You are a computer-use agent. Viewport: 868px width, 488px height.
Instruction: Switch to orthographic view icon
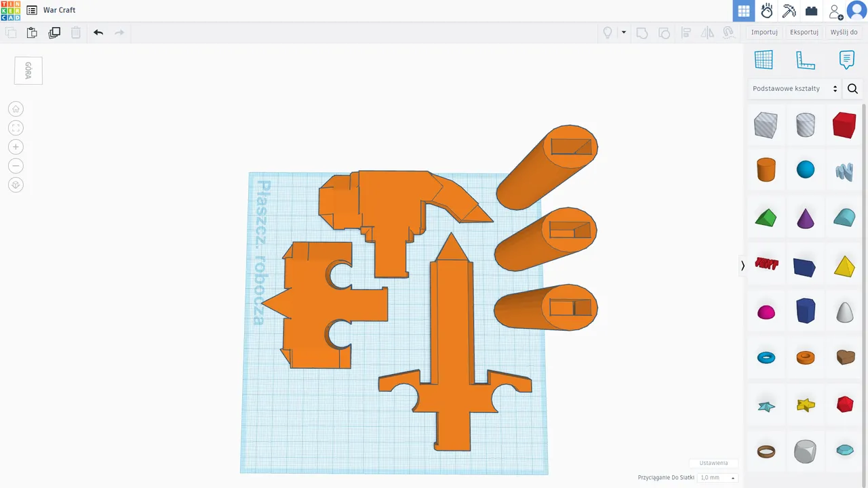click(16, 184)
